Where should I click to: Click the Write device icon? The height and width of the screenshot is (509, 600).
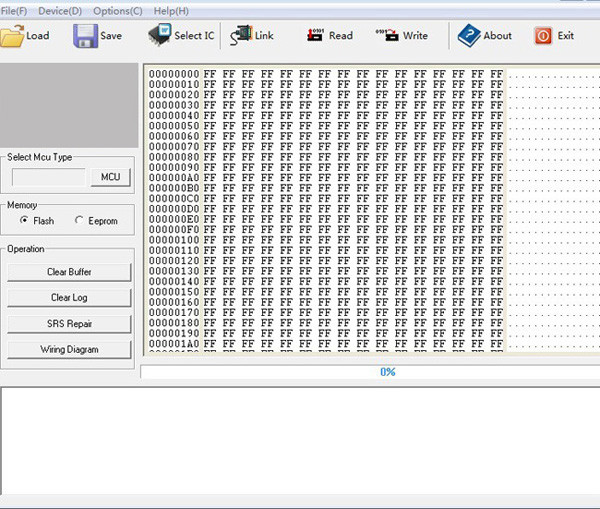point(387,35)
